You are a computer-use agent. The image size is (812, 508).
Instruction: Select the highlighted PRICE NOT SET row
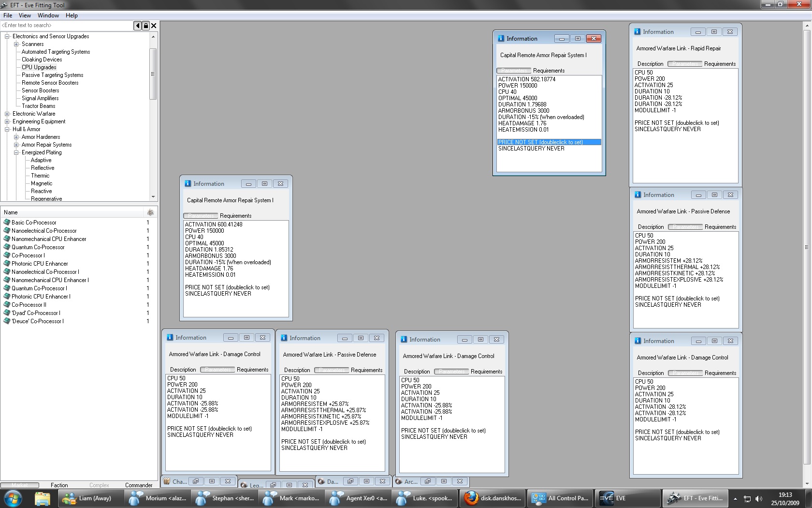(549, 142)
